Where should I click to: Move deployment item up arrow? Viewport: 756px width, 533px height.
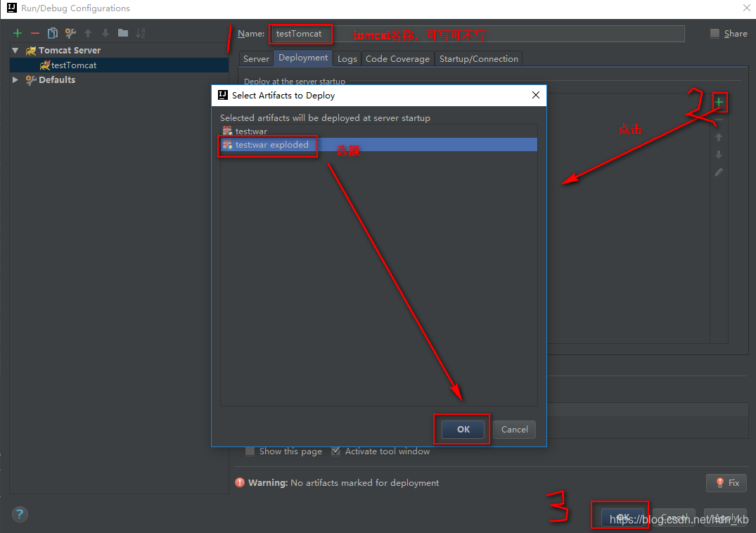[719, 137]
